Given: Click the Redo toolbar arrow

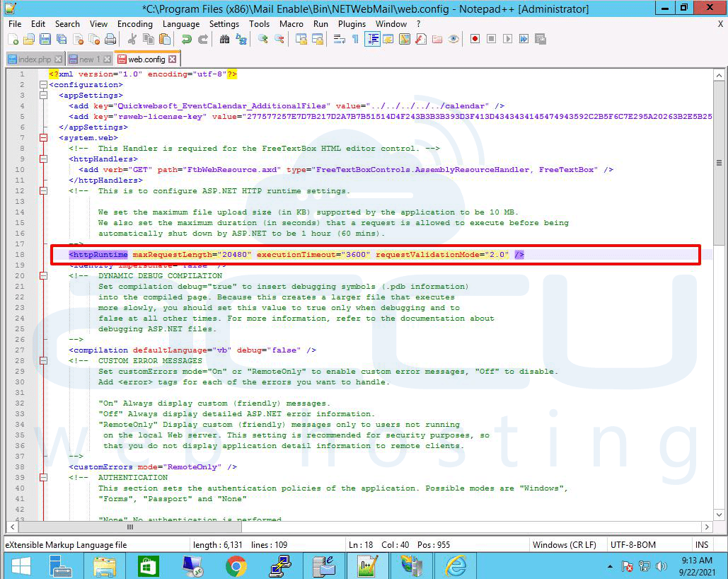Looking at the screenshot, I should [x=203, y=40].
